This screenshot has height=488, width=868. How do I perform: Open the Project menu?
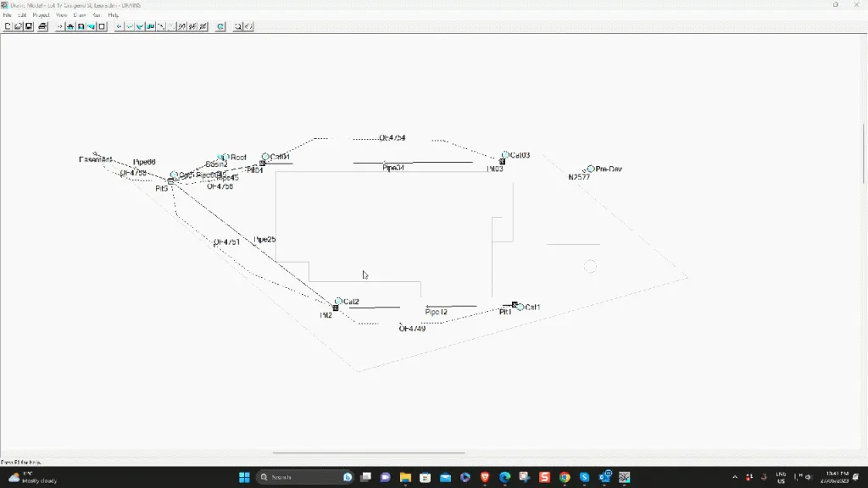(x=41, y=15)
